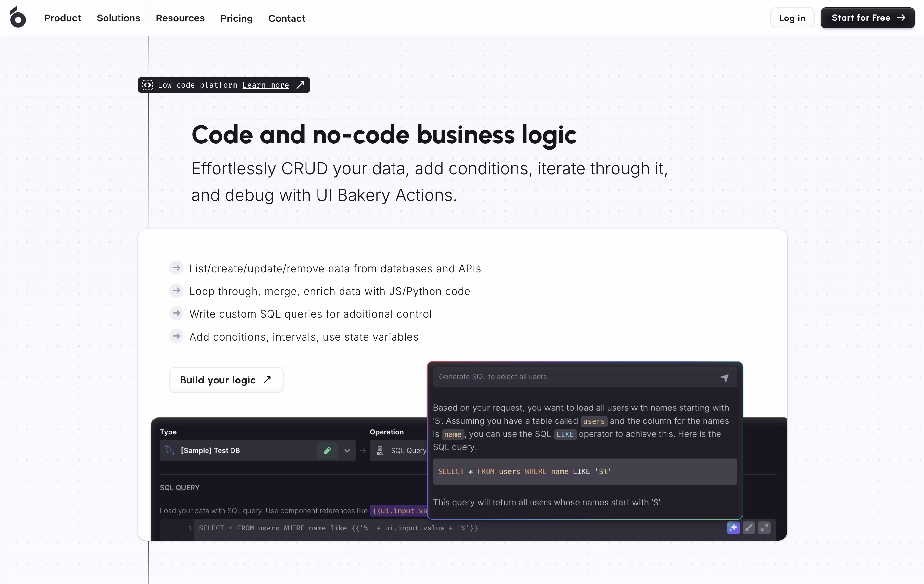Follow the Learn more link
Image resolution: width=924 pixels, height=584 pixels.
pos(266,85)
